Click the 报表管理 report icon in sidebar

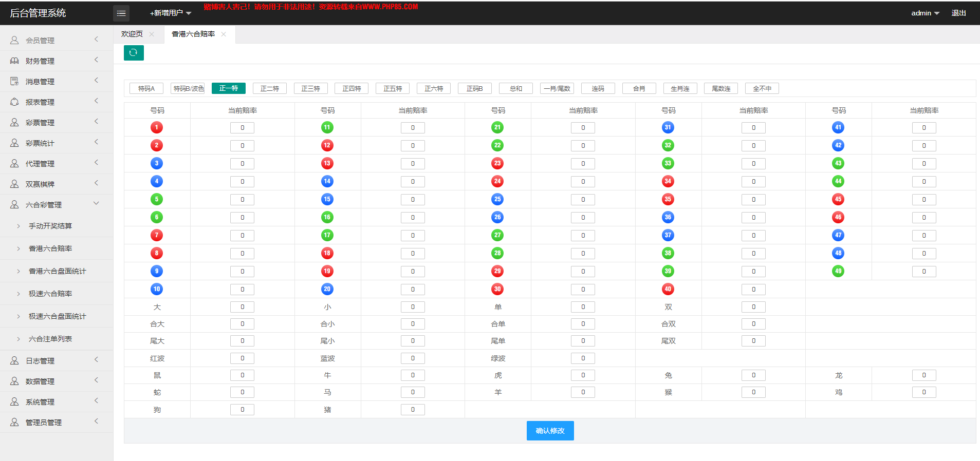point(14,102)
